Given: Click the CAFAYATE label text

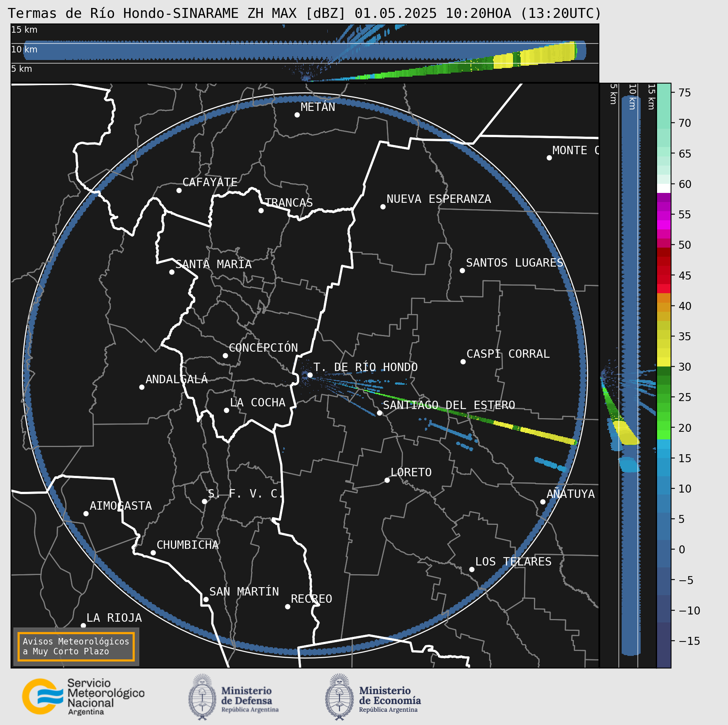Looking at the screenshot, I should (210, 182).
